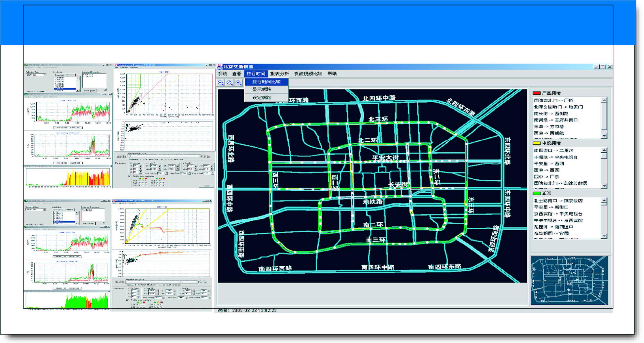Viewport: 644px width, 343px height.
Task: Choose 显示线路 from the dropdown menu
Action: [x=266, y=89]
